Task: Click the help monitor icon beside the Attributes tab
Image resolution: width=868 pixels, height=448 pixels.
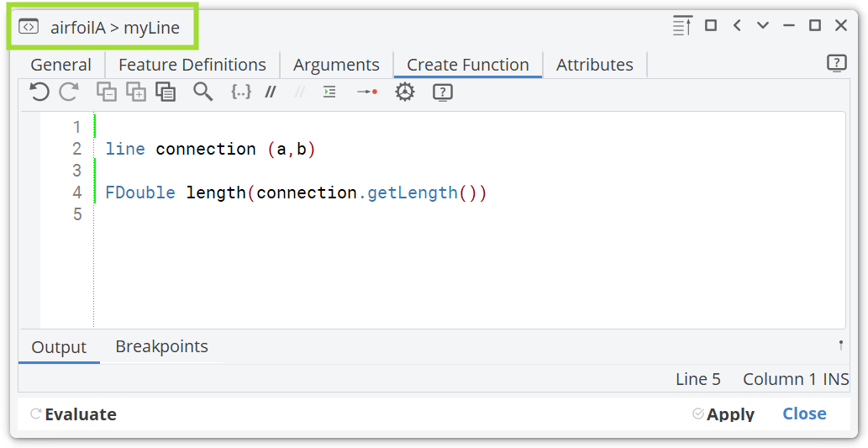Action: pos(836,64)
